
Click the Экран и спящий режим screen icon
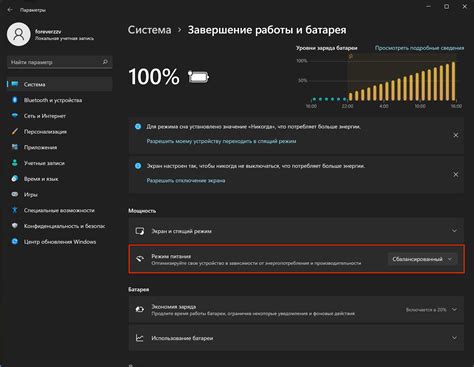(x=140, y=231)
